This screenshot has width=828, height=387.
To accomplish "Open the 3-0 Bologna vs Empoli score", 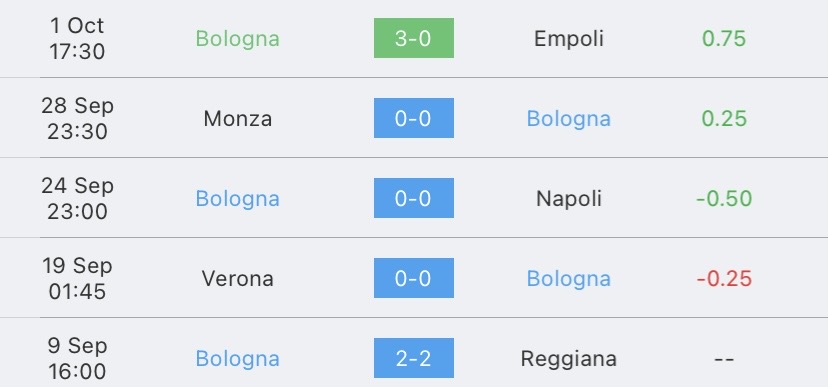I will pos(413,38).
